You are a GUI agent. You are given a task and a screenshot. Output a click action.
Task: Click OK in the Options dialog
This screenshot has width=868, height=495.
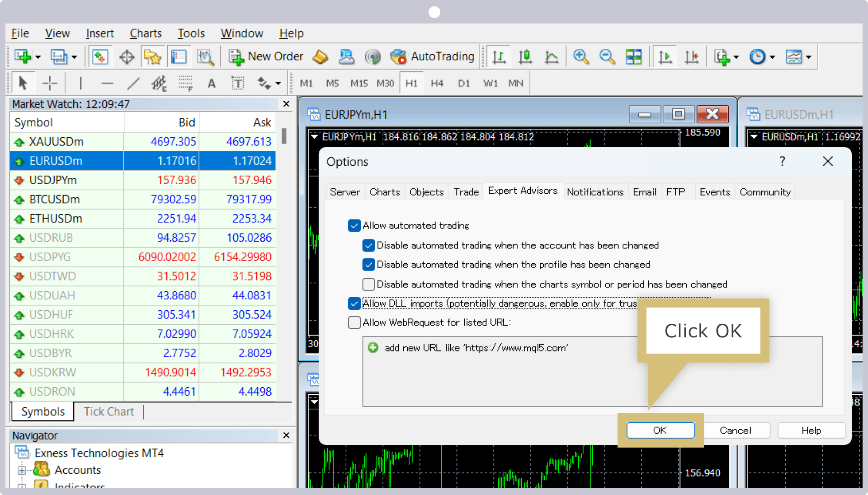(x=660, y=430)
